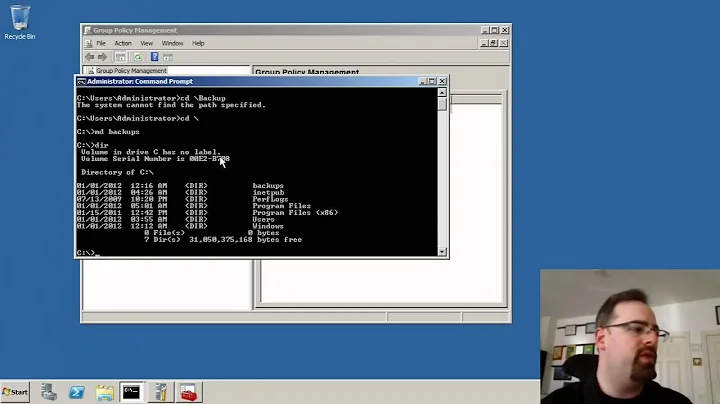Open Server Manager from the taskbar
720x404 pixels.
coord(49,392)
